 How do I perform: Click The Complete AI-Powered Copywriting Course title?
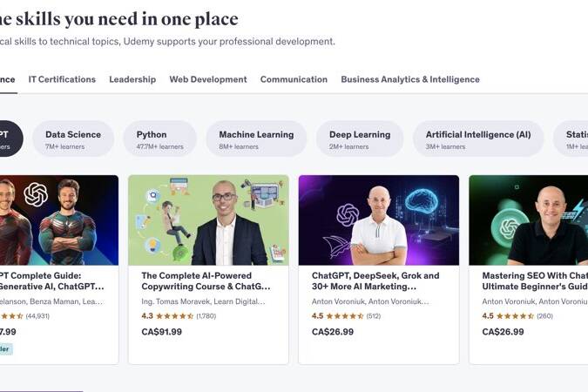pyautogui.click(x=206, y=281)
